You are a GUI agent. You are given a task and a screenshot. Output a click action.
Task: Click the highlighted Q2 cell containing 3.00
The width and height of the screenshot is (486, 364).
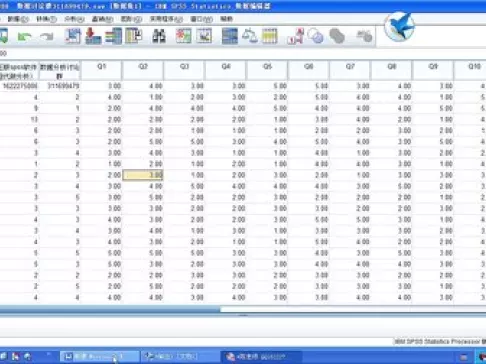tap(143, 175)
